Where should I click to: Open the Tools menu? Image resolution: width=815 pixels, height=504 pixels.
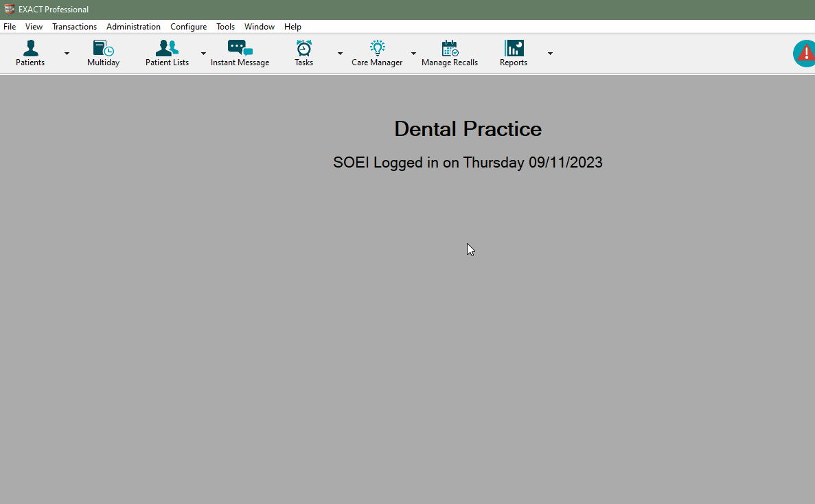[x=226, y=27]
